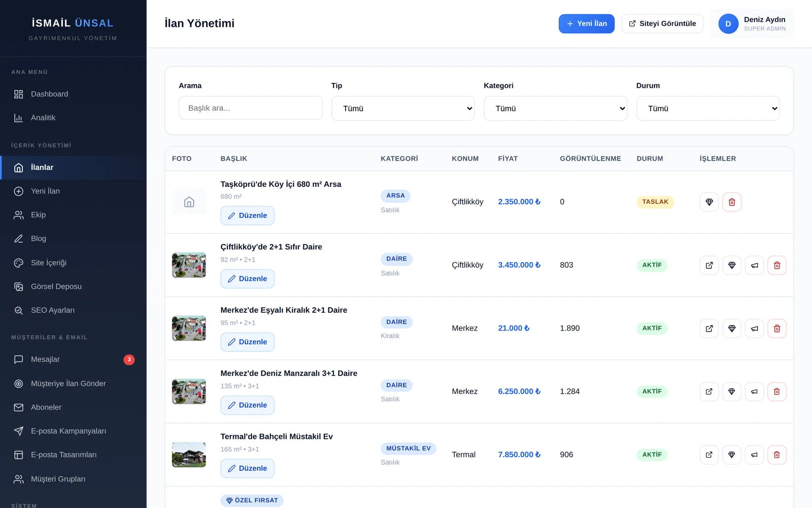Screen dimensions: 812x508
Task: Click the Termal'de Bahçeli Müstakil Ev thumbnail
Action: coord(189,455)
